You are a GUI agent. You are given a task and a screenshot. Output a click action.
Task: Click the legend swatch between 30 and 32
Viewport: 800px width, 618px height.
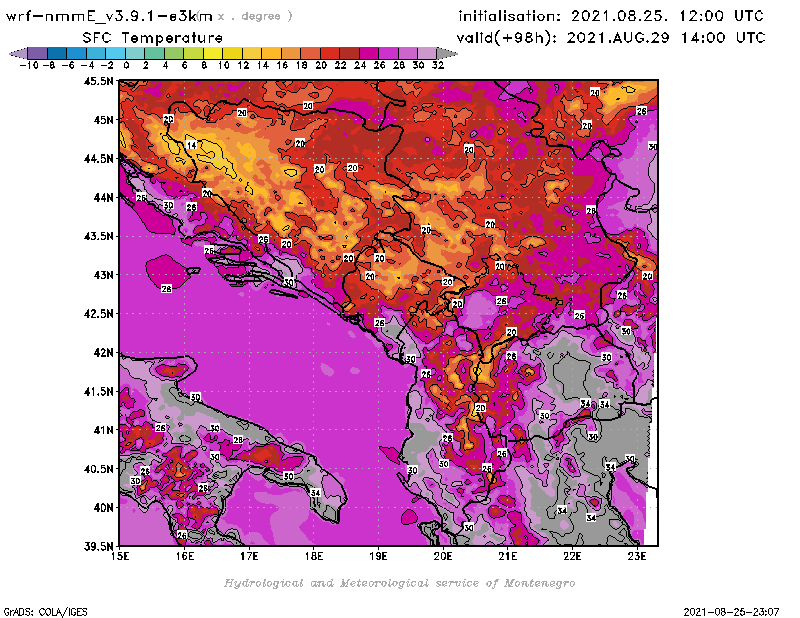(x=427, y=53)
